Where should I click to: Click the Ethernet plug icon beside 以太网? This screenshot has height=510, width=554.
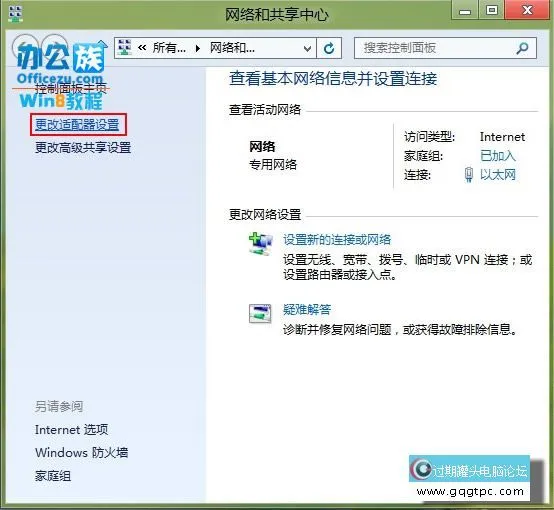point(469,175)
